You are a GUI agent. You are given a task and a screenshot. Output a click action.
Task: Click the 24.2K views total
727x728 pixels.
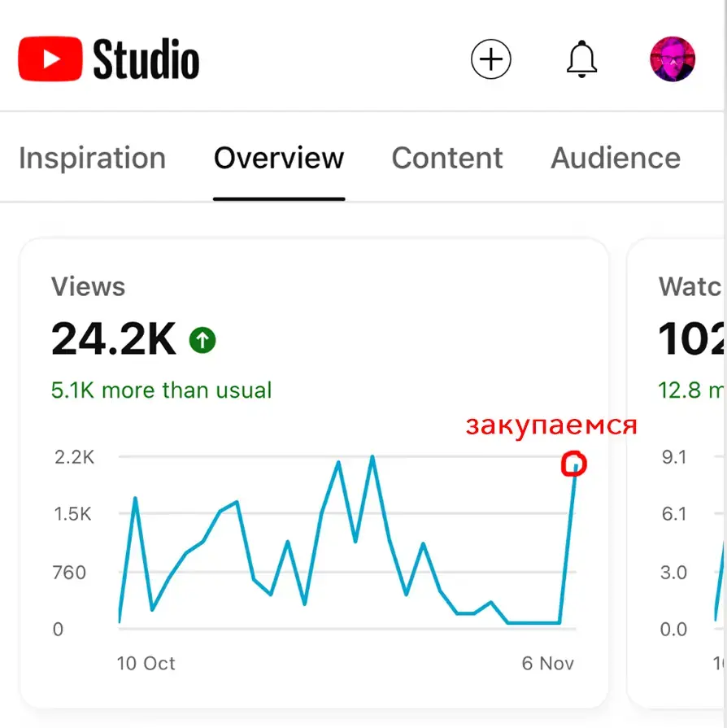(x=114, y=339)
